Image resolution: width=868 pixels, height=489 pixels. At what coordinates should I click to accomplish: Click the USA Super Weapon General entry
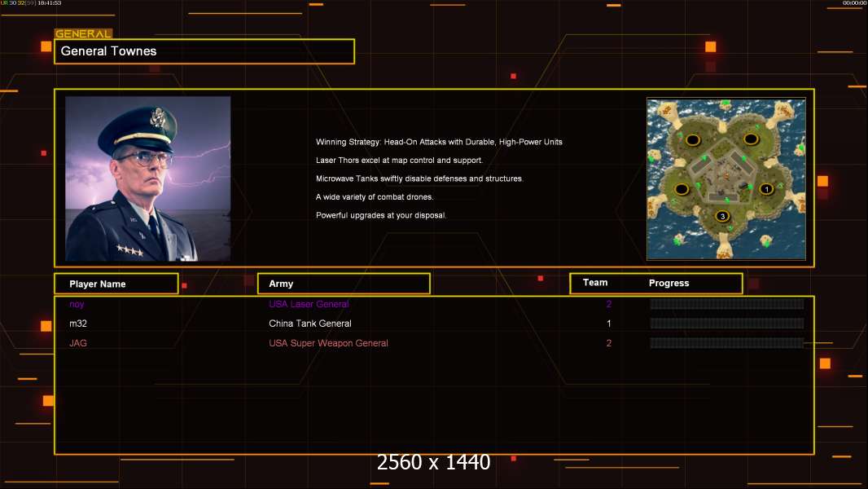click(x=328, y=343)
